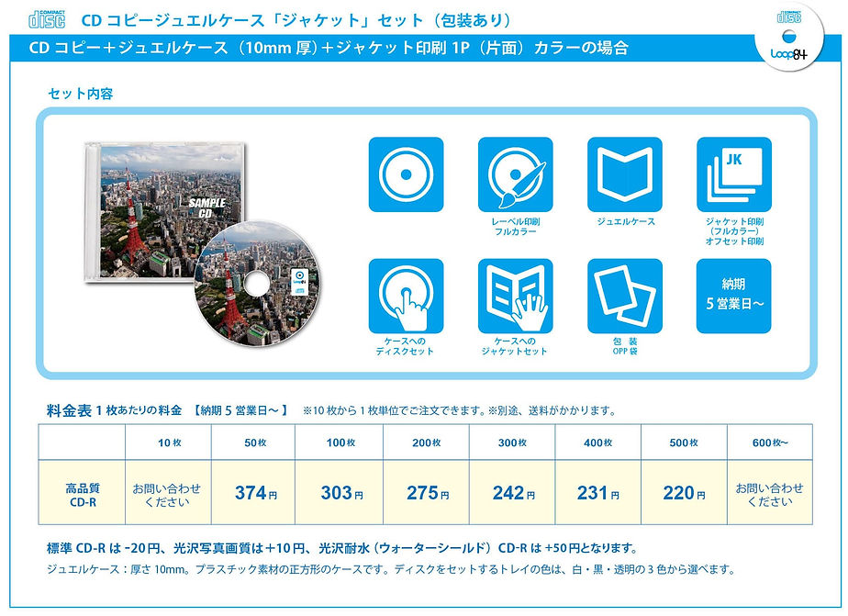Click the レーベル印刷 フルカラー caption
Viewport: 848px width, 616px height.
[516, 227]
